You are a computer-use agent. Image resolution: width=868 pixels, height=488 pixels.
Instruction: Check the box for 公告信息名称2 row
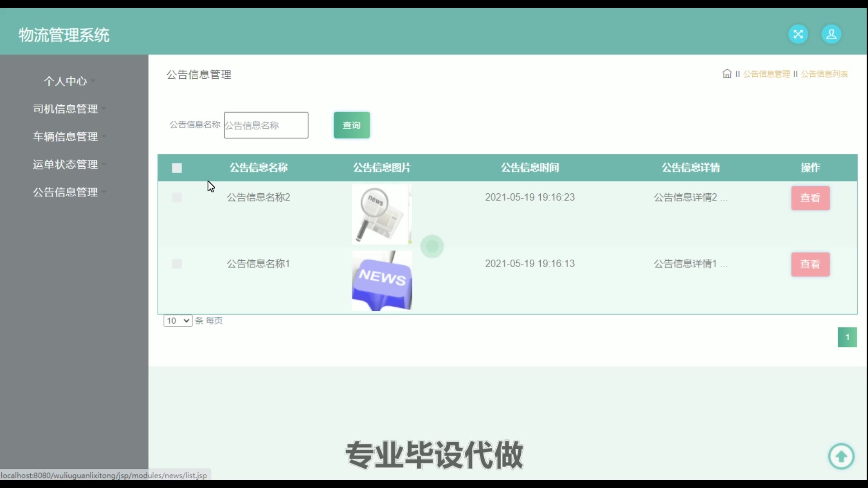(x=177, y=197)
